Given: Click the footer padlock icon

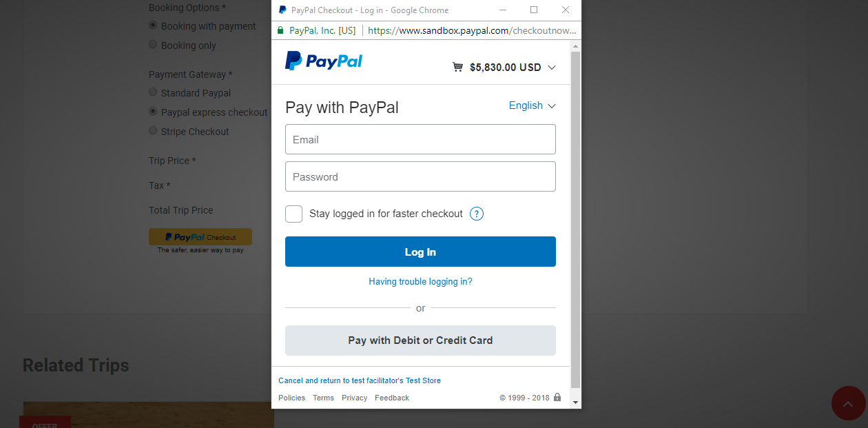Looking at the screenshot, I should click(557, 398).
